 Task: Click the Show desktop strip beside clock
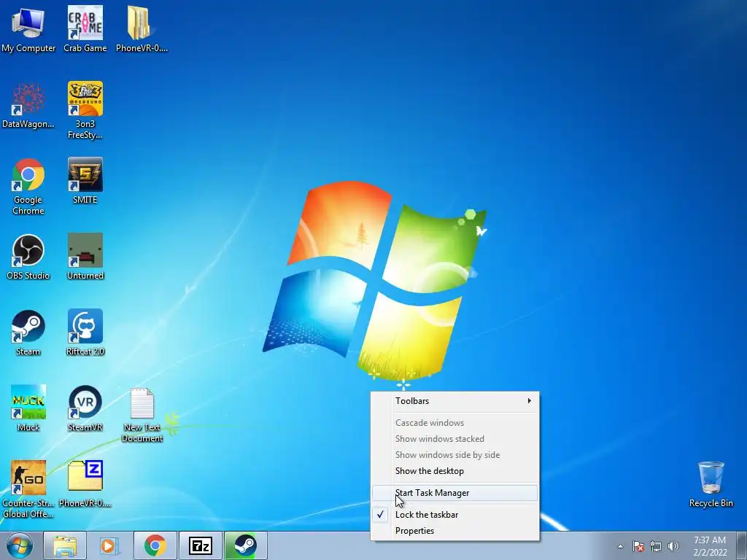[x=742, y=545]
